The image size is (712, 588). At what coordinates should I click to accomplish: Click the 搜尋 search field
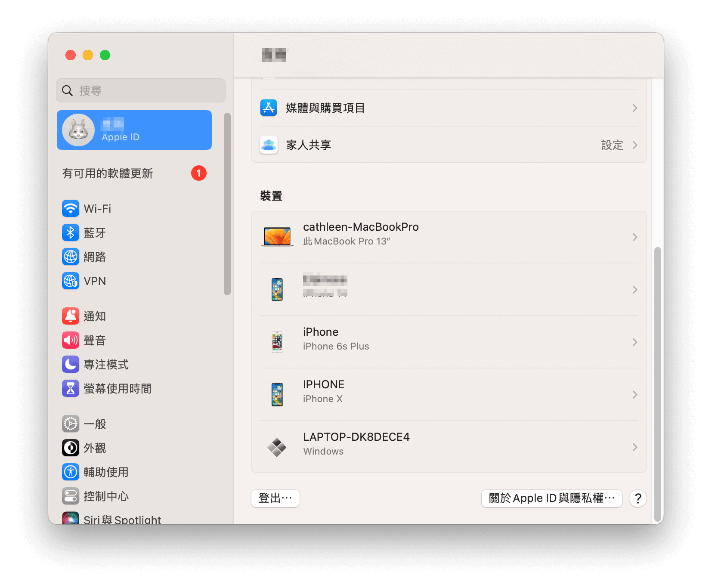click(141, 90)
